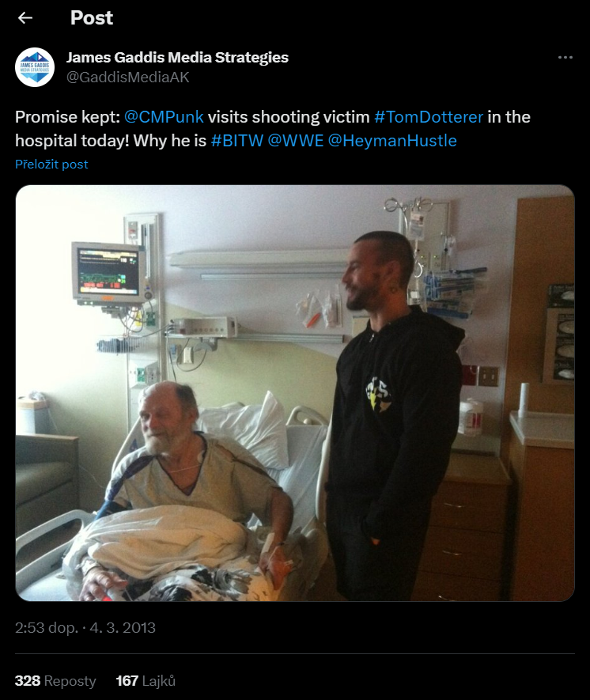Open the @WWE mention

(296, 141)
